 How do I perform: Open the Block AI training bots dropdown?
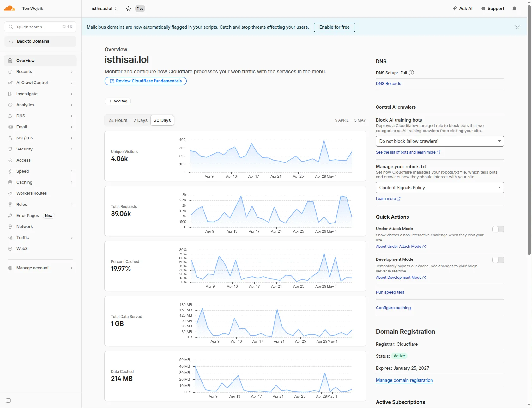[x=439, y=141]
